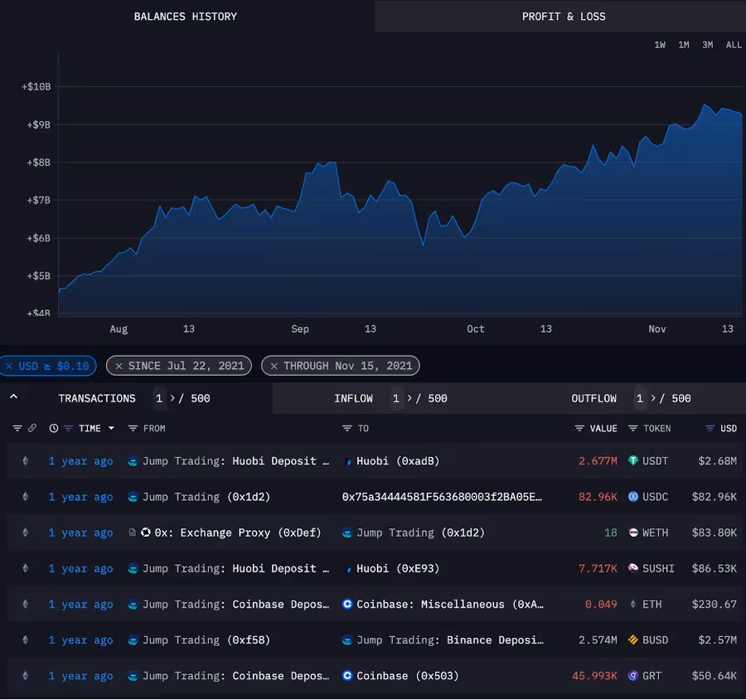
Task: Open the TIME sort dropdown arrow
Action: click(x=111, y=429)
